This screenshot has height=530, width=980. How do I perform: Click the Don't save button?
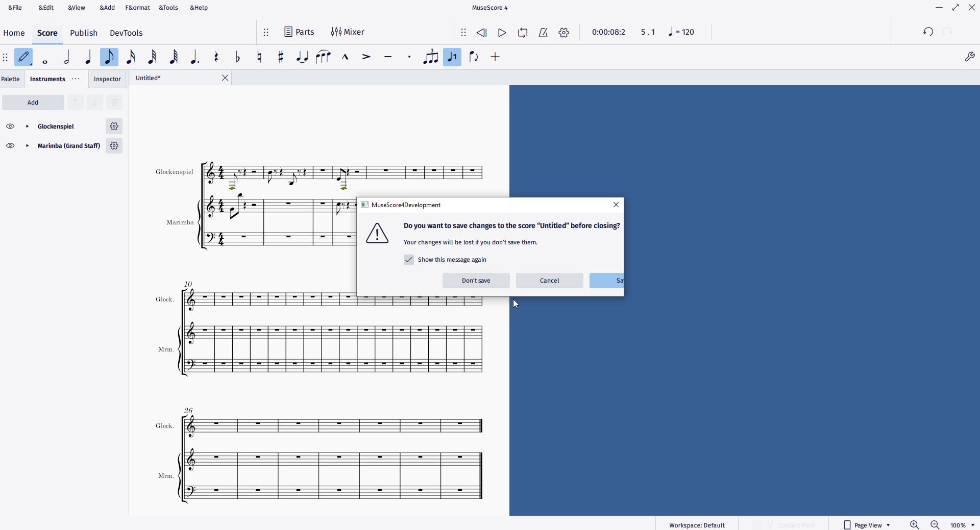(475, 281)
